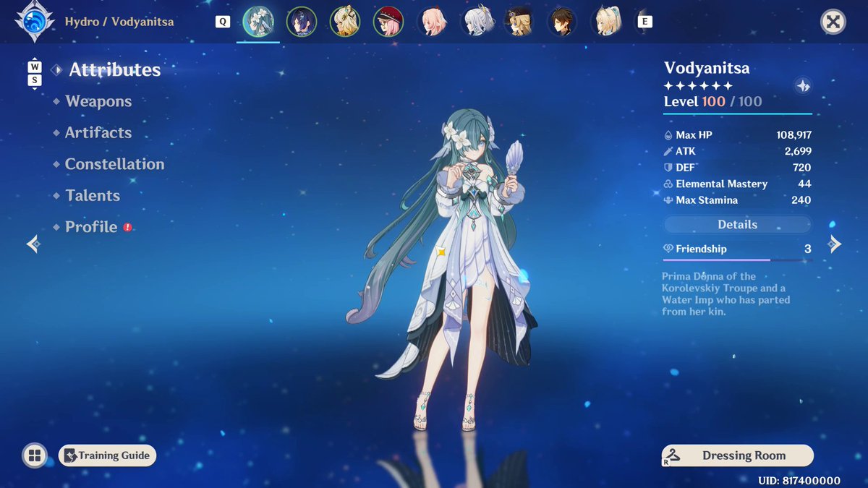
Task: Click the Elemental Mastery icon
Action: pyautogui.click(x=668, y=184)
